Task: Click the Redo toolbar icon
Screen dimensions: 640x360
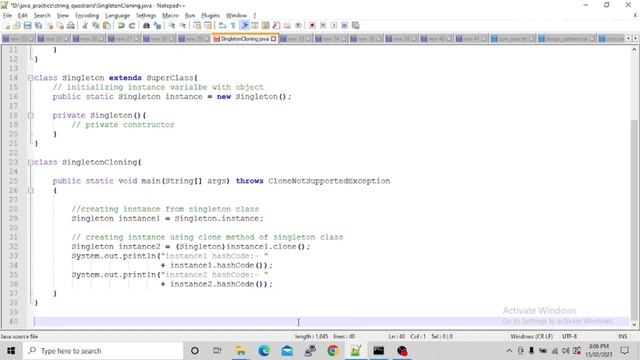Action: (132, 25)
